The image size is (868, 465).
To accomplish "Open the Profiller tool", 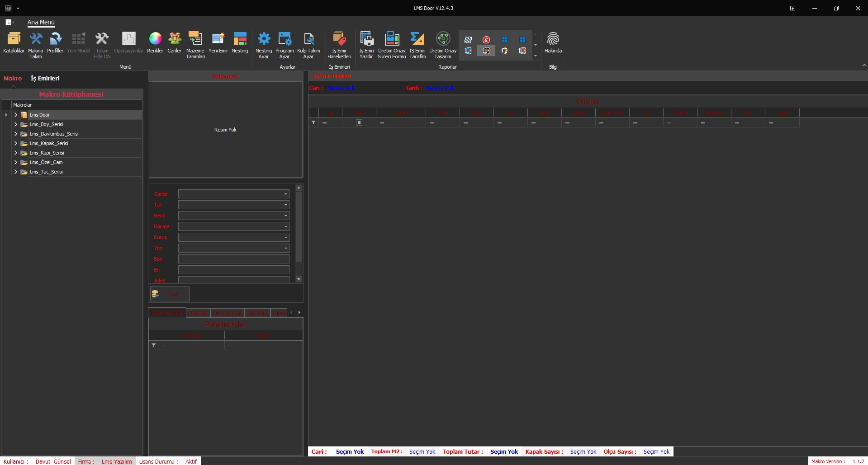I will pos(55,43).
